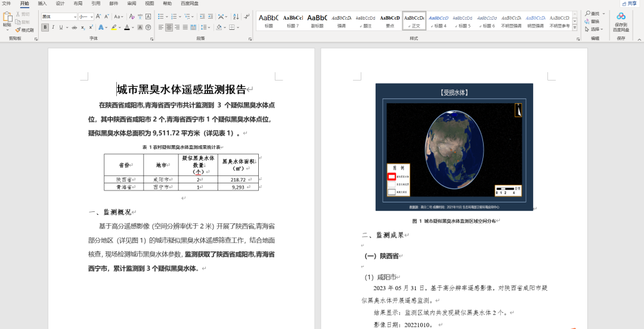
Task: Click the Paste clipboard icon
Action: [x=7, y=17]
